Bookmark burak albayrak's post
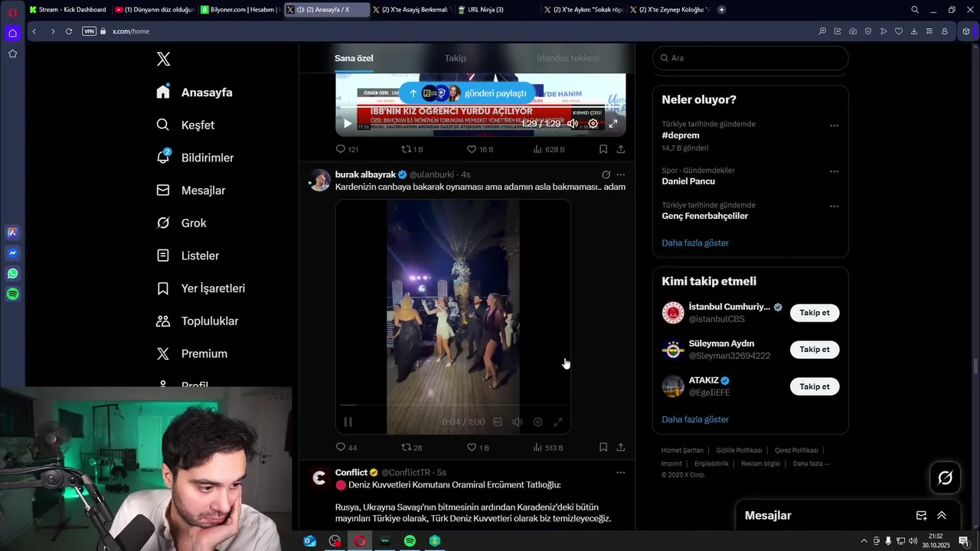Image resolution: width=980 pixels, height=551 pixels. tap(603, 447)
